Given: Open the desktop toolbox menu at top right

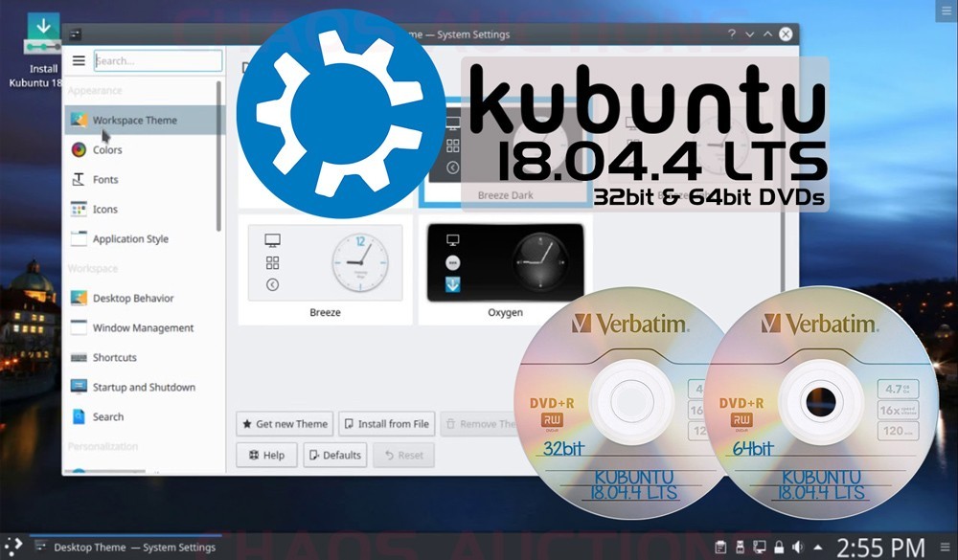Looking at the screenshot, I should click(947, 11).
